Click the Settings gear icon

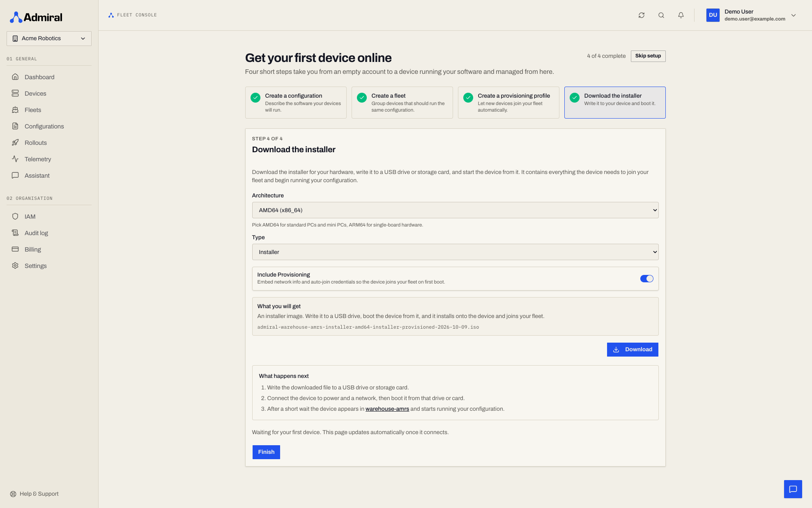[15, 265]
